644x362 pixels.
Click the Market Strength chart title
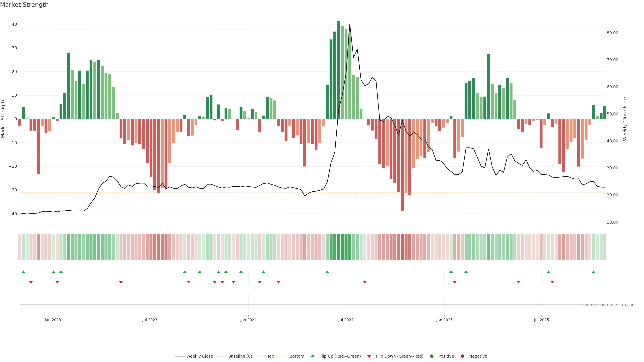coord(24,5)
